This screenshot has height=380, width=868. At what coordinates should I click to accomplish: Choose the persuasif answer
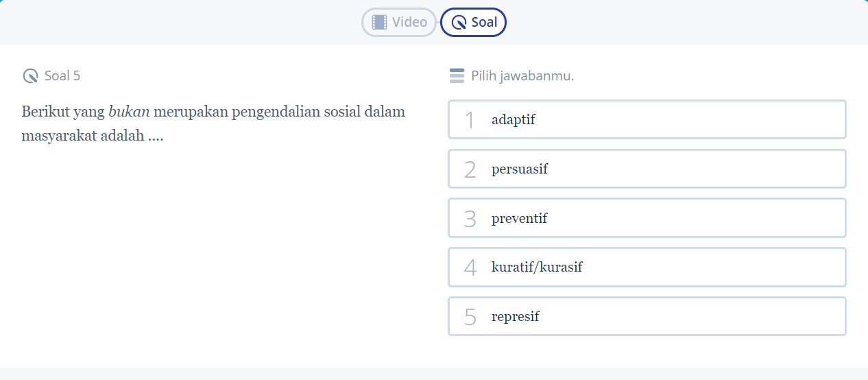(647, 169)
